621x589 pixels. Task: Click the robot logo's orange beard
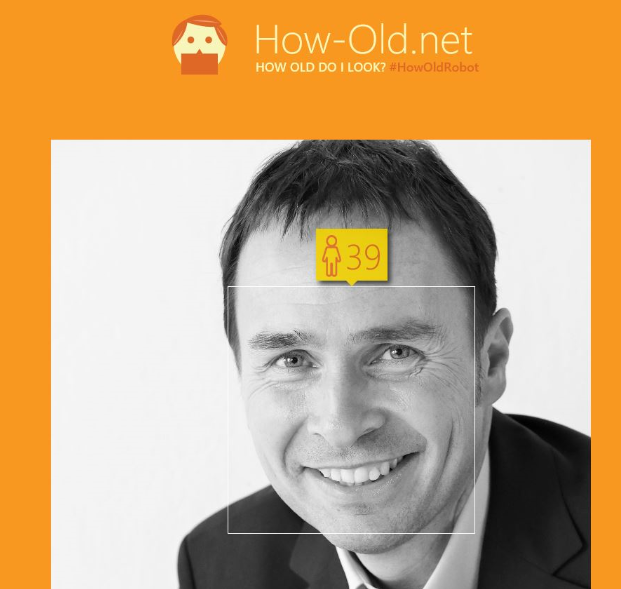(x=200, y=63)
